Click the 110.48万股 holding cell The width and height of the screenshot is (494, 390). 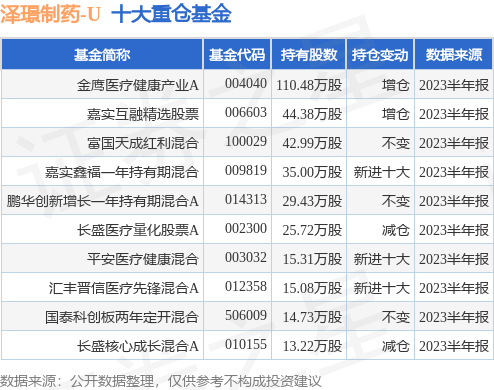(x=309, y=85)
